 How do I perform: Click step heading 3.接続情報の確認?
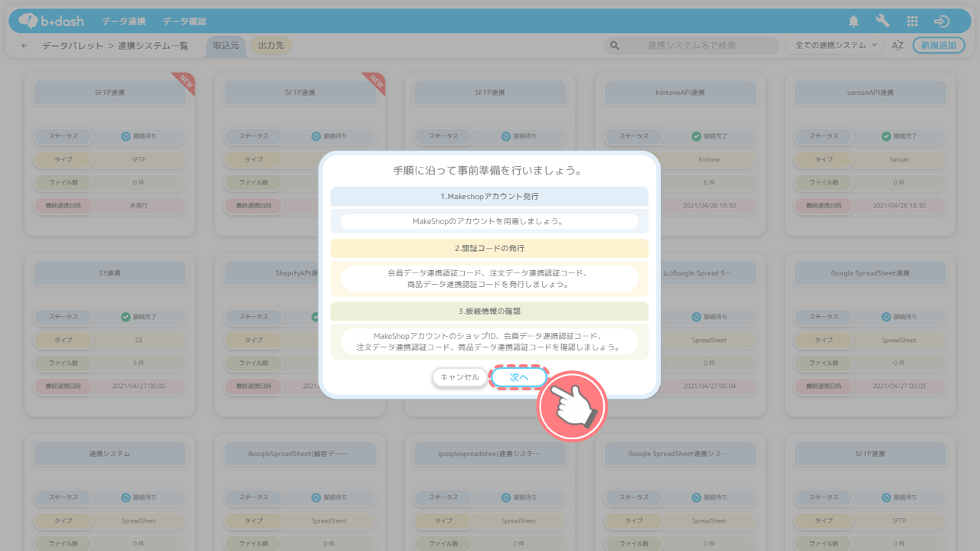[489, 311]
